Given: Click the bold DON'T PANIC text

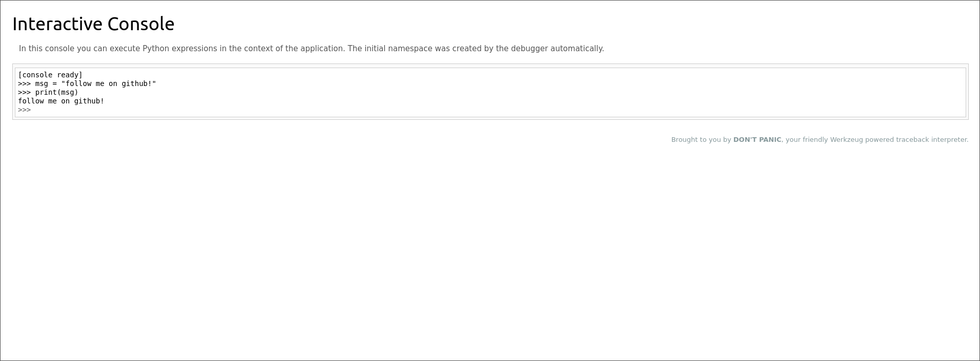Looking at the screenshot, I should tap(757, 139).
